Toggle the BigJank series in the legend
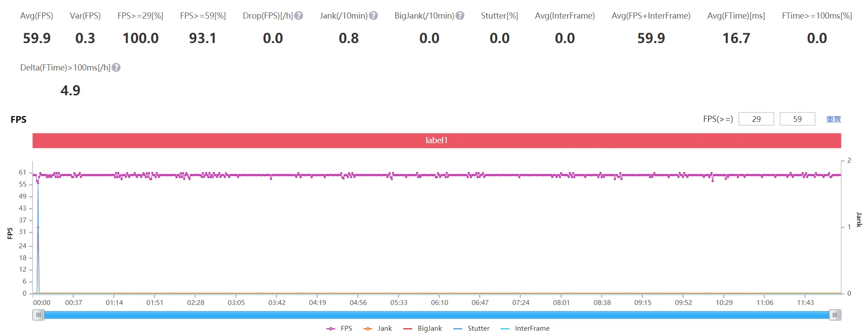Viewport: 868px width, 336px height. (x=423, y=328)
